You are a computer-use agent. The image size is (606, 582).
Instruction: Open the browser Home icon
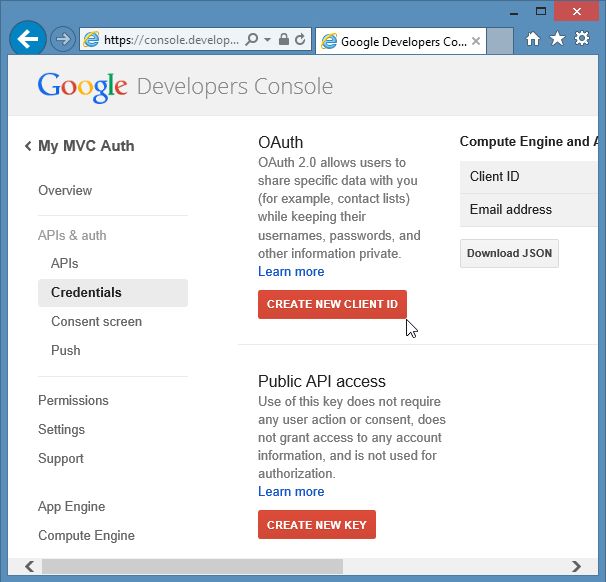tap(533, 39)
